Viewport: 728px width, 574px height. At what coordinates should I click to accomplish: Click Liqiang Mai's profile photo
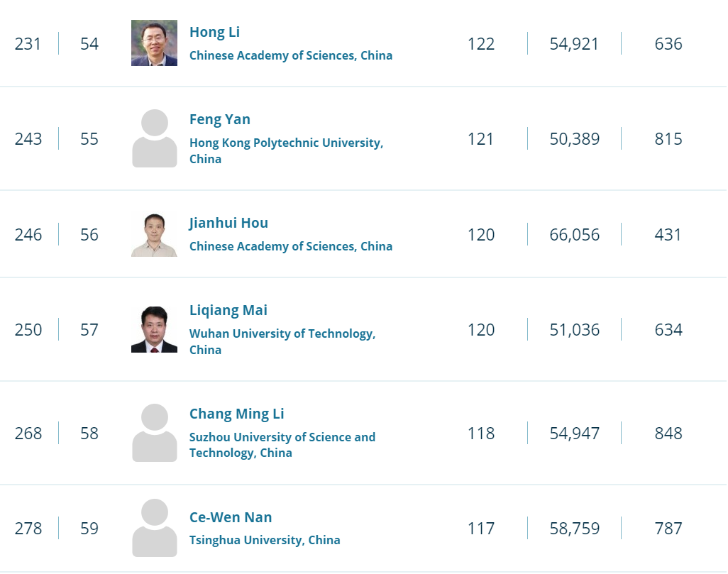pos(154,329)
